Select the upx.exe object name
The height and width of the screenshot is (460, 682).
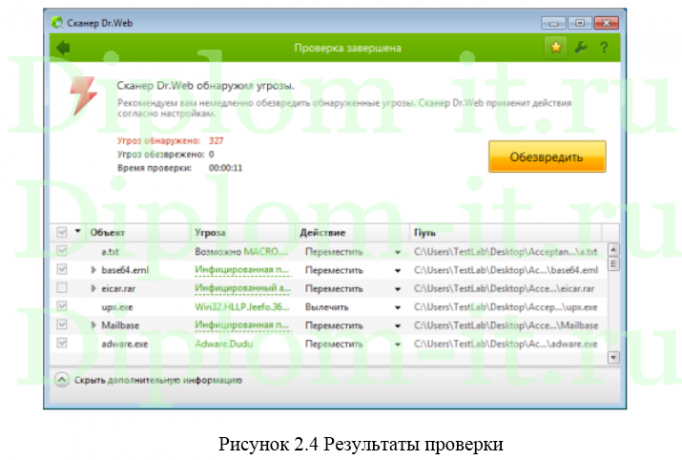[x=117, y=307]
